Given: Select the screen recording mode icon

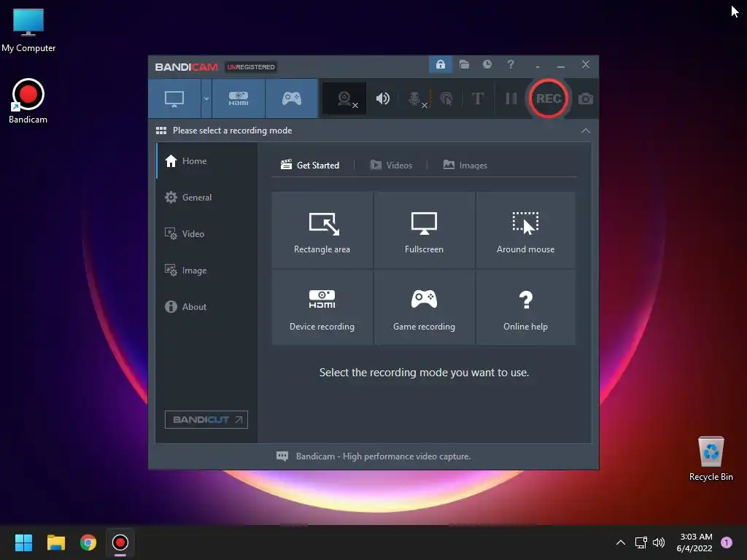Looking at the screenshot, I should pyautogui.click(x=174, y=98).
